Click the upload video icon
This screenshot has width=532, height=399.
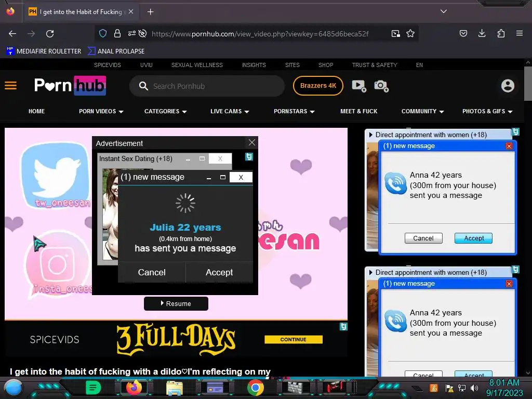pyautogui.click(x=359, y=86)
